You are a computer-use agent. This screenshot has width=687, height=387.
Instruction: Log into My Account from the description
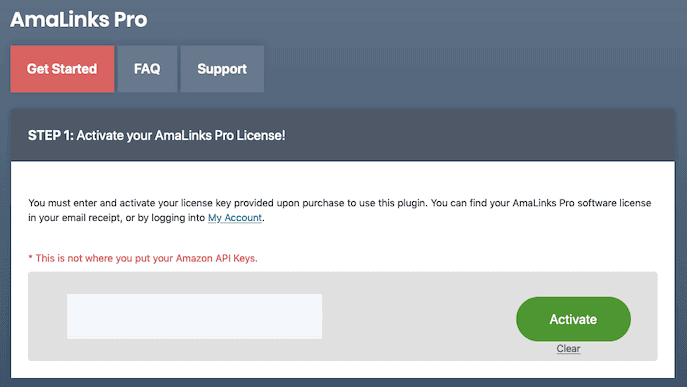(x=235, y=218)
